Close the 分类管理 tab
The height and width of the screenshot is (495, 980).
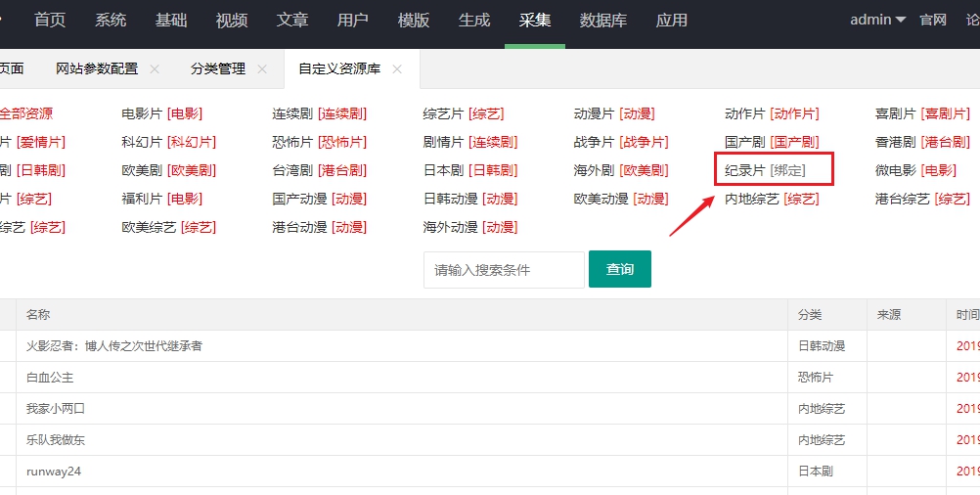click(262, 69)
